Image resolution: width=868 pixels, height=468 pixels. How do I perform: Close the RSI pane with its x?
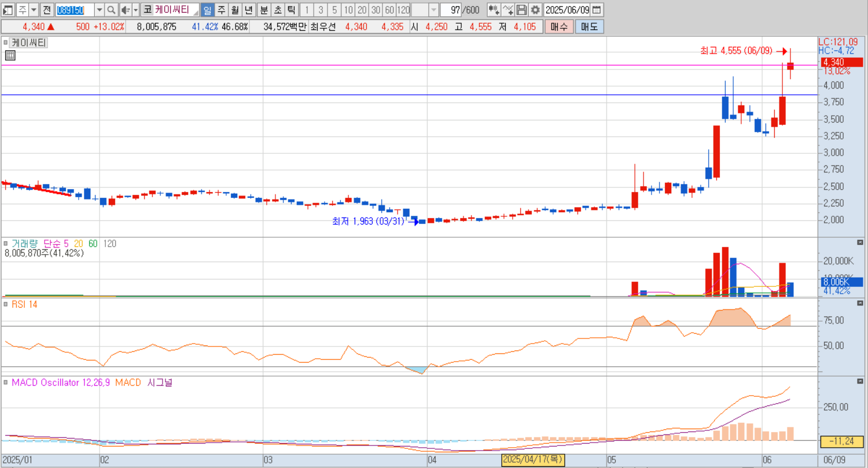[x=859, y=303]
